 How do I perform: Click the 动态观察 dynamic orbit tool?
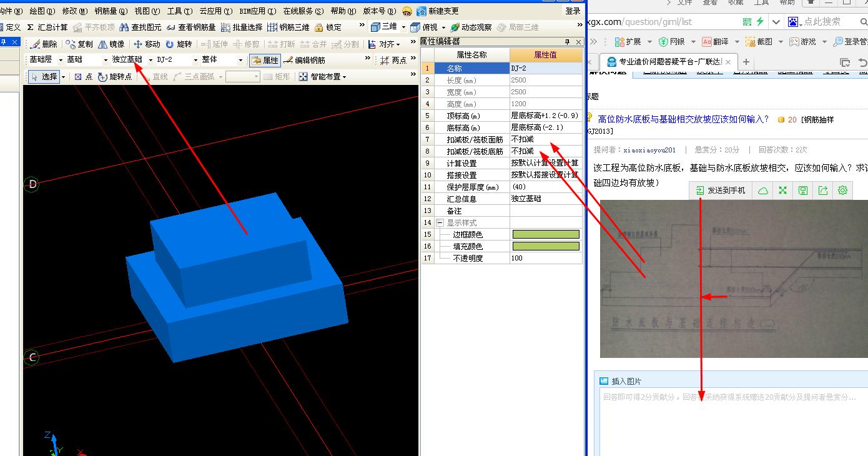tap(471, 27)
